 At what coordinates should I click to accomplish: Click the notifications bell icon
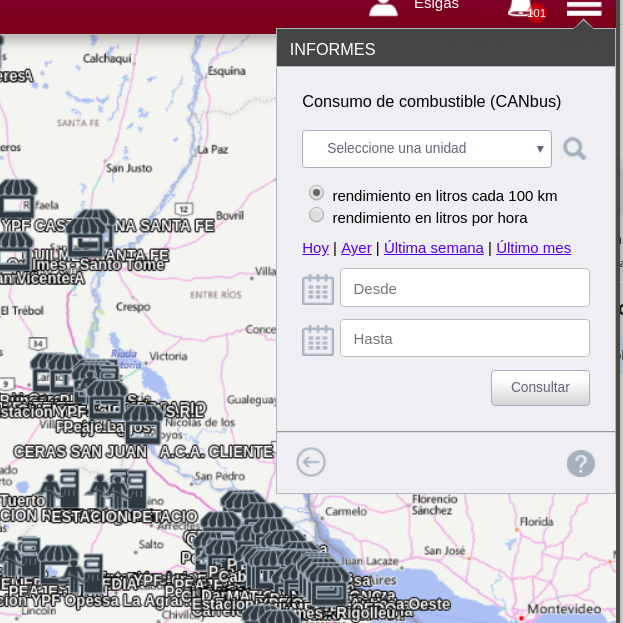pos(520,8)
